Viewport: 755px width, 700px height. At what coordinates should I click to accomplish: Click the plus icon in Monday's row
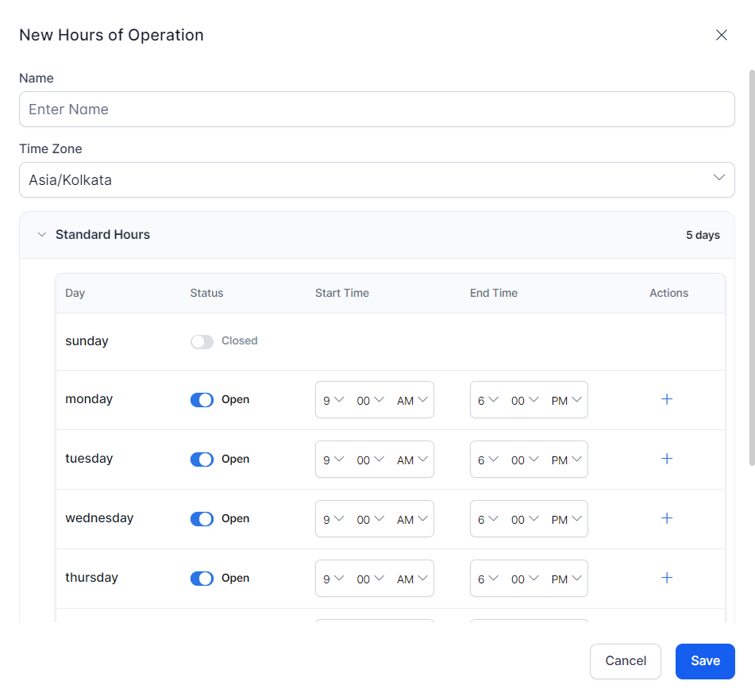667,399
